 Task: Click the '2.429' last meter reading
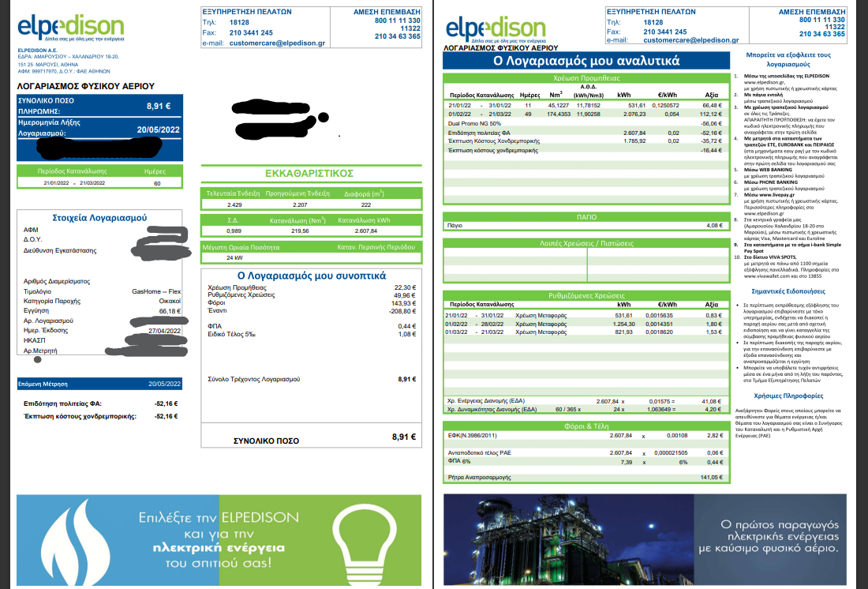[234, 205]
